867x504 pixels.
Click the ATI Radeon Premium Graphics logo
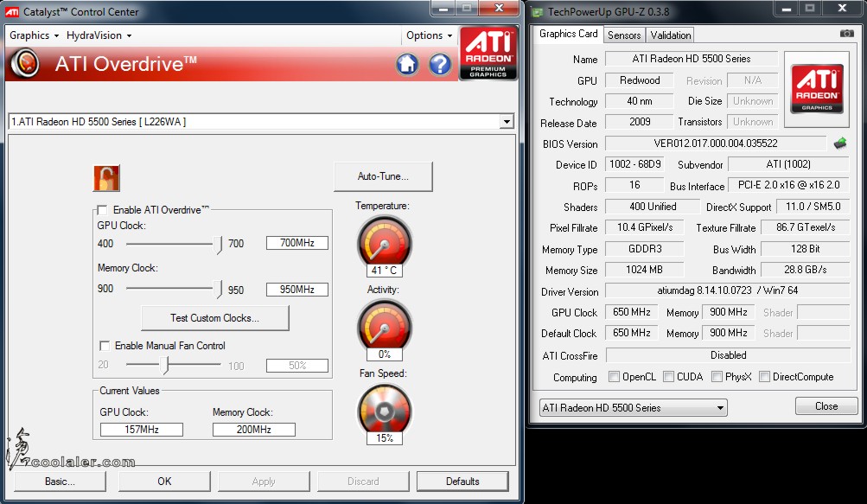488,53
